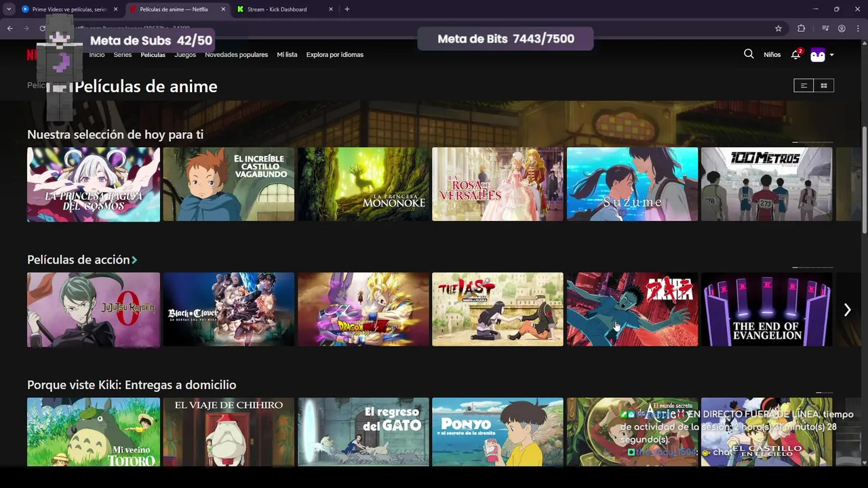
Task: Go to Inicio in Netflix navigation
Action: [x=97, y=55]
